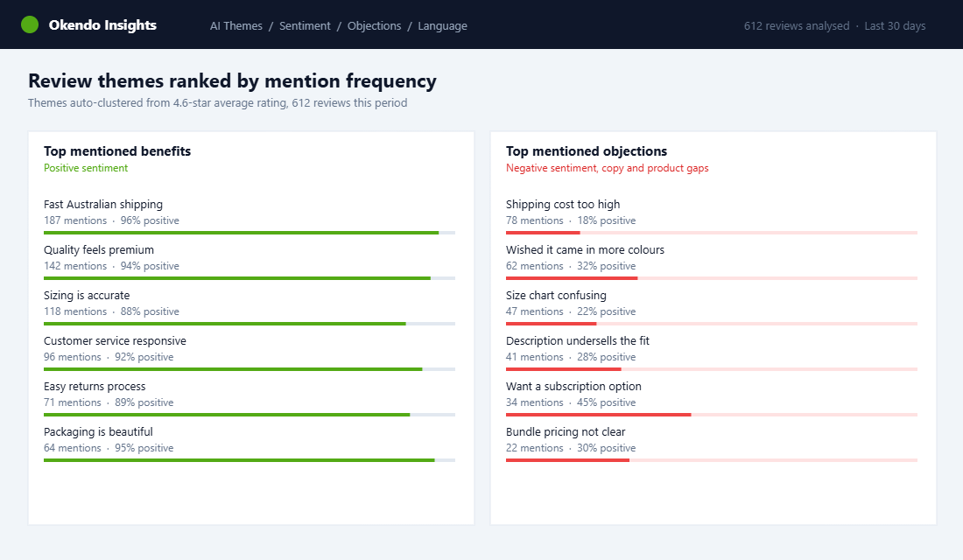Viewport: 963px width, 560px height.
Task: Click 96 mentions · 92% positive stats
Action: [x=109, y=357]
